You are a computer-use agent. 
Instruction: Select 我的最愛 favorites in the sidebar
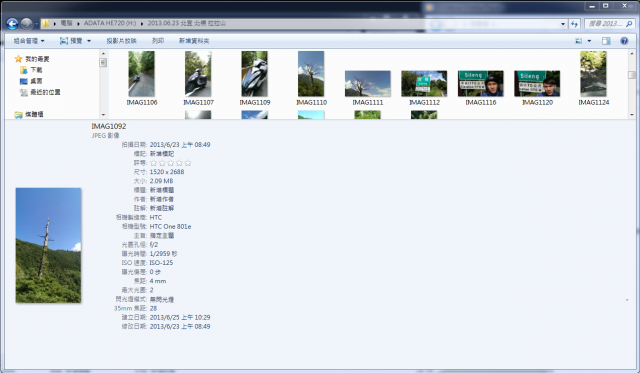pyautogui.click(x=37, y=59)
